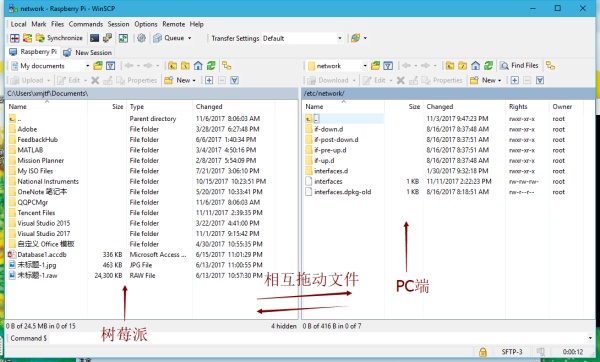The height and width of the screenshot is (362, 600).
Task: Sort local files by the Type column header
Action: [159, 107]
